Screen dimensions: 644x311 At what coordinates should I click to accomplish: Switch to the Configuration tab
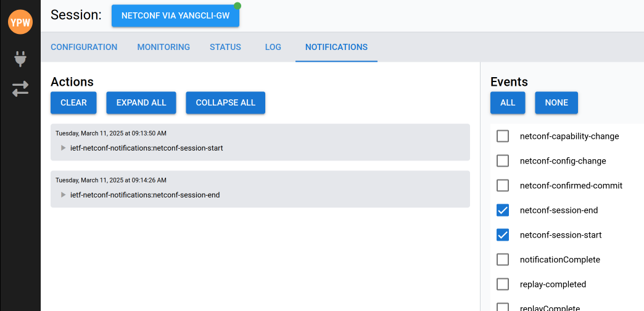coord(84,47)
